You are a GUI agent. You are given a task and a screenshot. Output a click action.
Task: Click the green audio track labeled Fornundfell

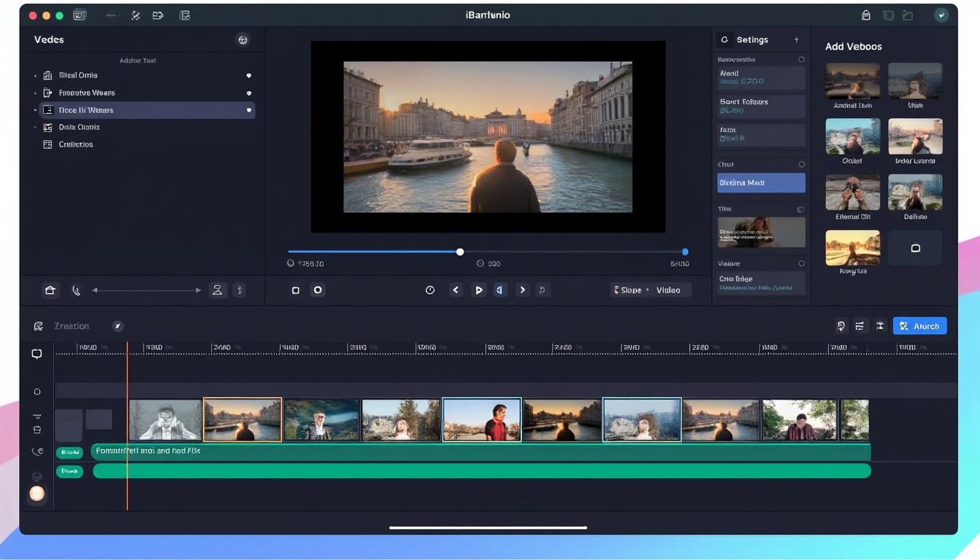tap(481, 452)
